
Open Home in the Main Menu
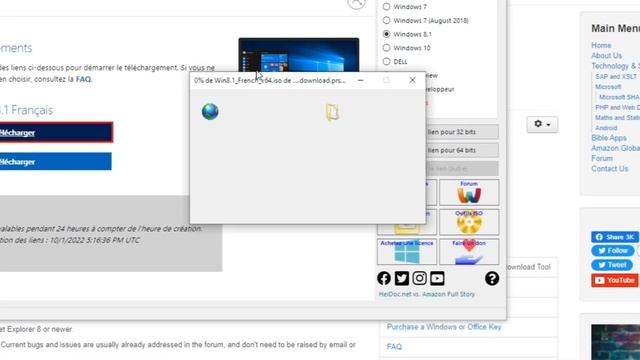[x=601, y=45]
